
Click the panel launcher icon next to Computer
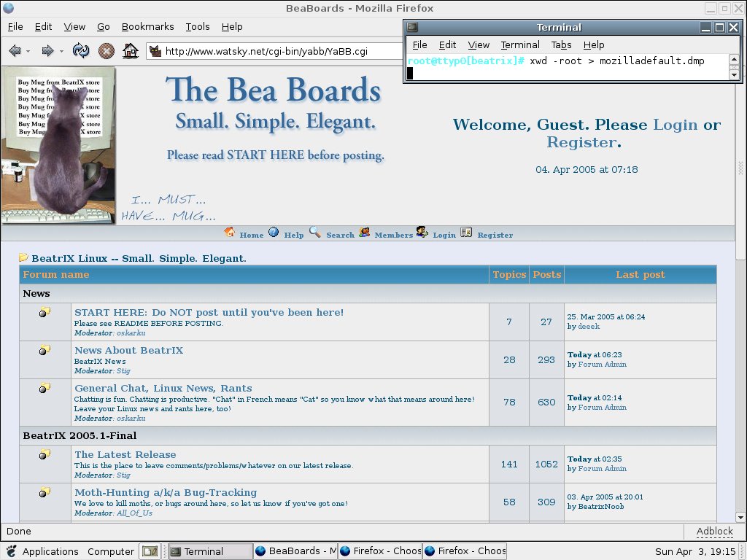(150, 551)
